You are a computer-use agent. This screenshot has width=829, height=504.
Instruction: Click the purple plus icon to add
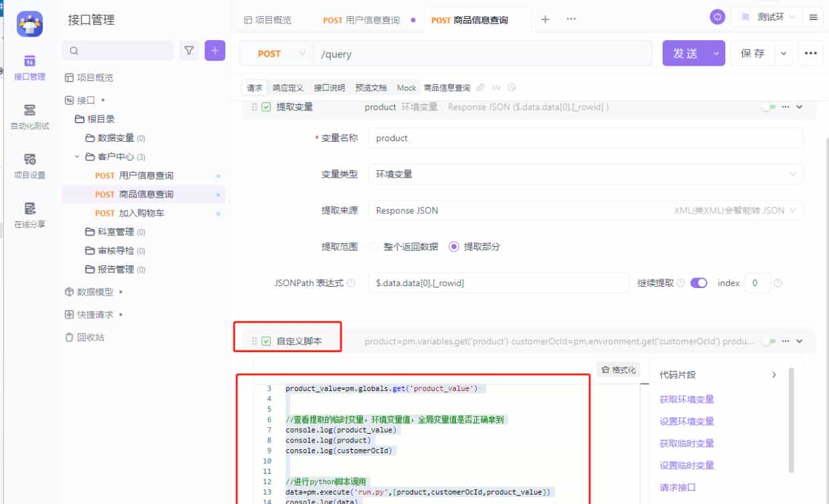click(215, 50)
